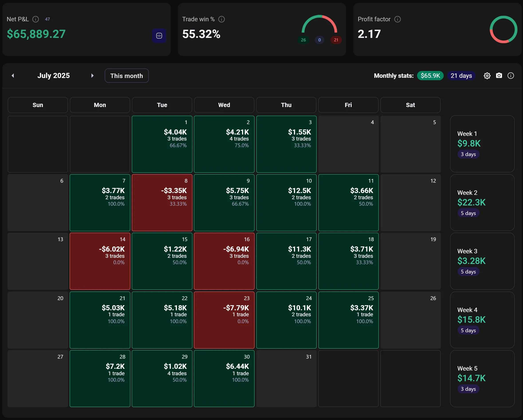Select the Week 2 summary card

pyautogui.click(x=482, y=202)
